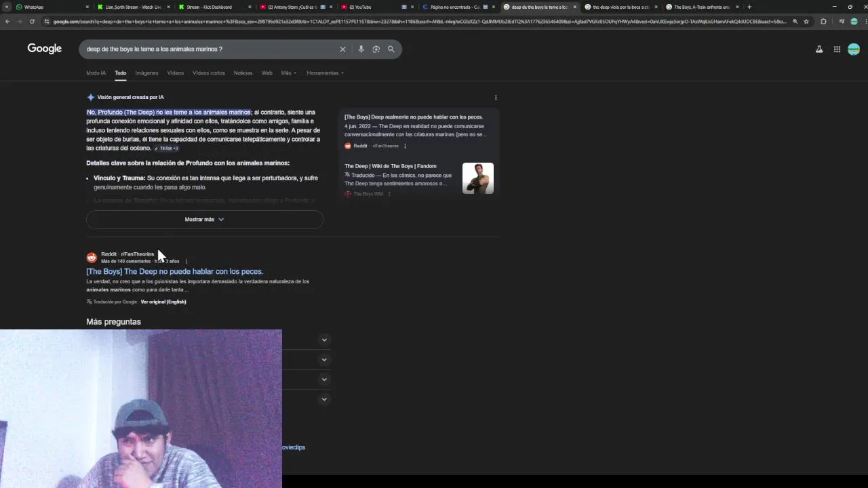
Task: Click the magnifying glass search icon
Action: coord(391,49)
